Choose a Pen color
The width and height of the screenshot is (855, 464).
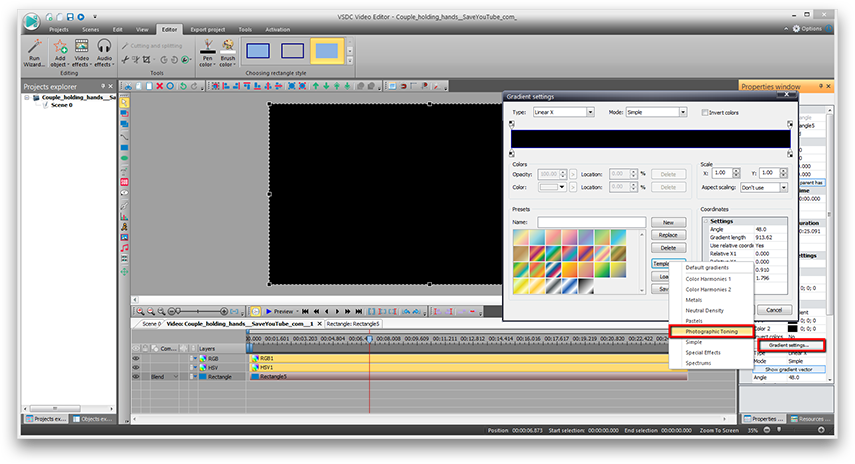(x=207, y=53)
